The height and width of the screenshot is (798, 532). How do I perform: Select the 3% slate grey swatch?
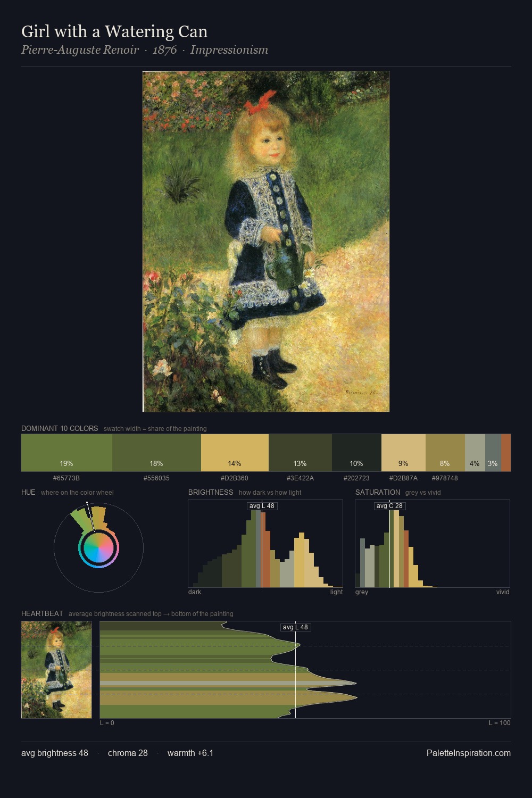(x=493, y=453)
